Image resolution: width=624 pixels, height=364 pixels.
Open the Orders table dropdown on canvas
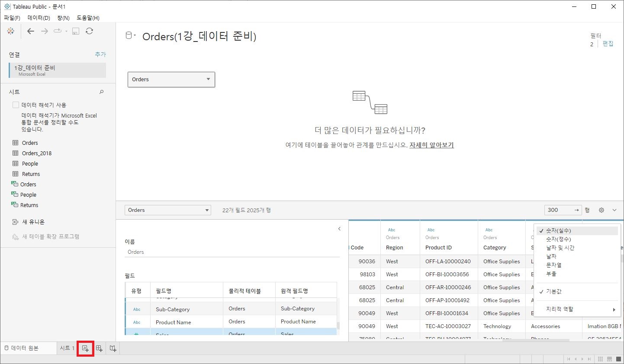[x=208, y=79]
